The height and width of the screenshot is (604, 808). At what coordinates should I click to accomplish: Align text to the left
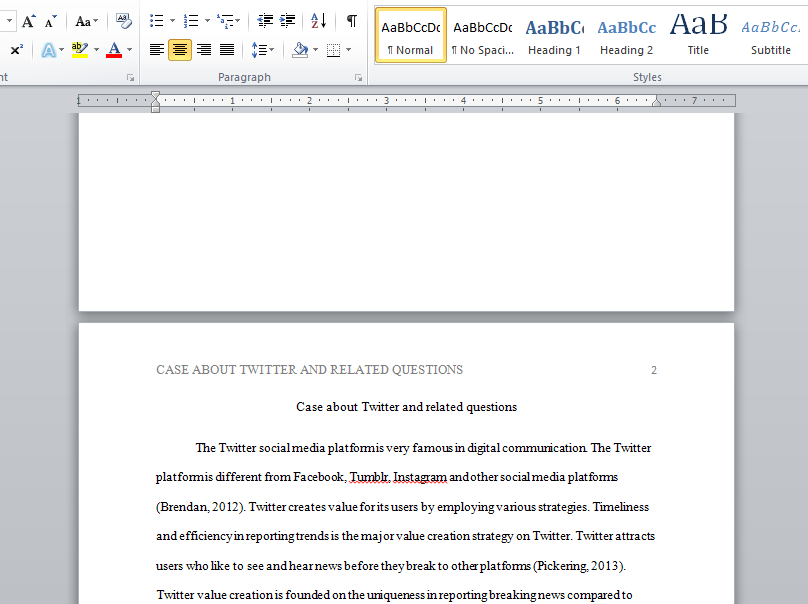pyautogui.click(x=157, y=50)
